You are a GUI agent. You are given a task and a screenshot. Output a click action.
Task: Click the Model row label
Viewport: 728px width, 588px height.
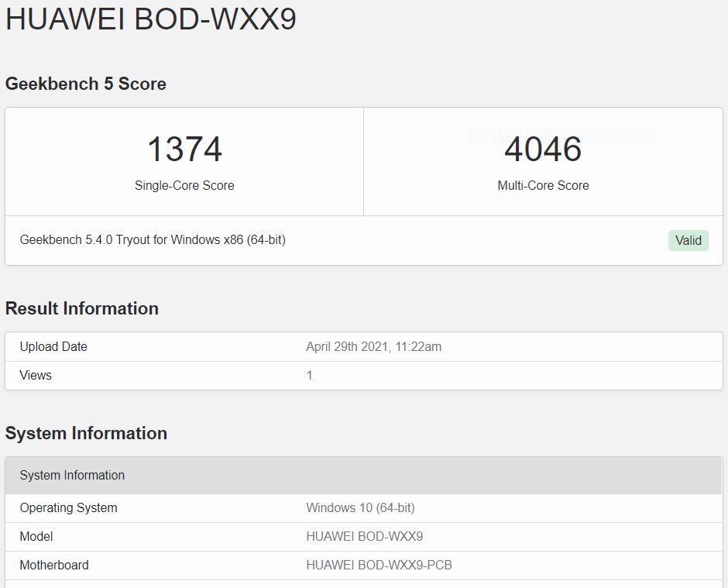[36, 536]
